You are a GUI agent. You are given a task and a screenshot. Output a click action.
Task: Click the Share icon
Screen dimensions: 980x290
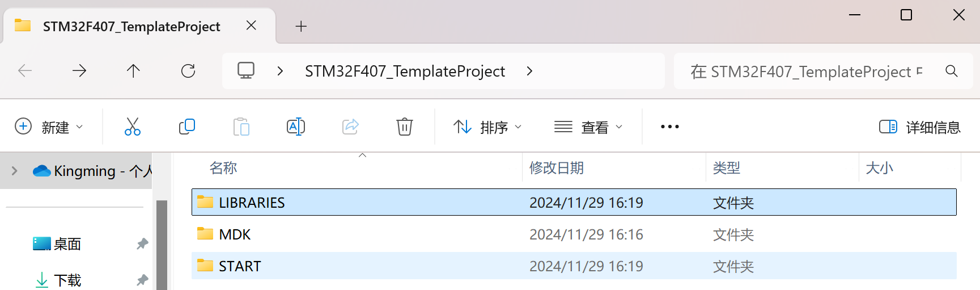coord(350,127)
